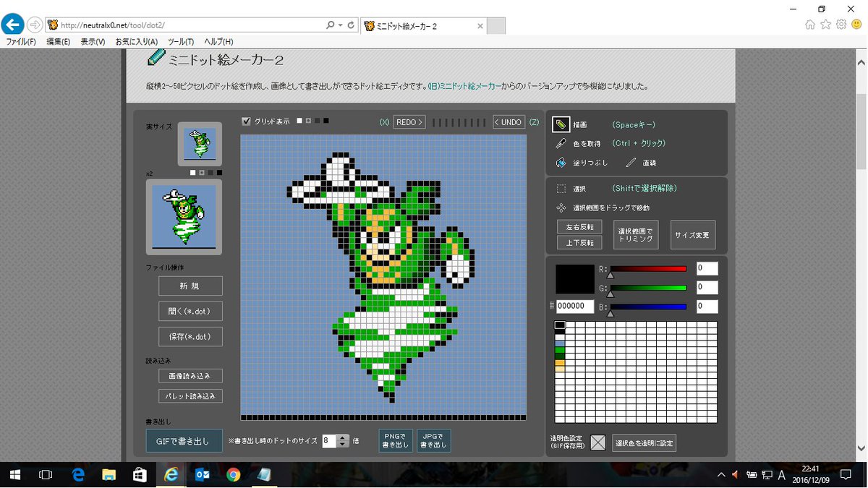Launch Microsoft Edge from the taskbar
Image resolution: width=868 pixels, height=488 pixels.
(78, 475)
